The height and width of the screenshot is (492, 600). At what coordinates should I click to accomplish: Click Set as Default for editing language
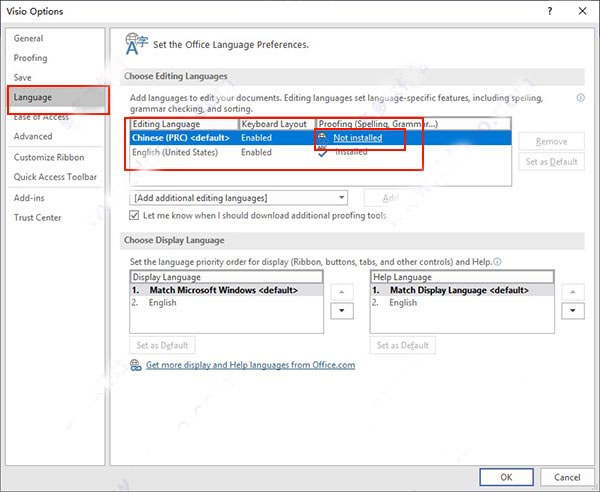[x=551, y=161]
